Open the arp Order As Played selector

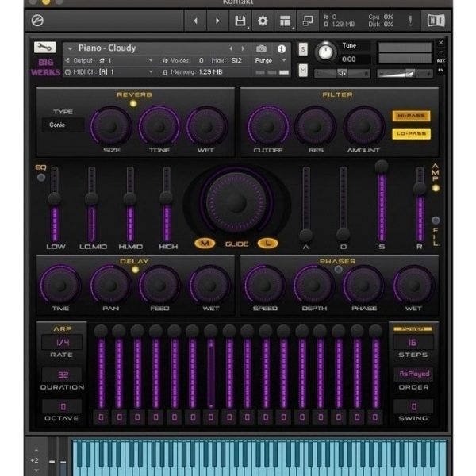(x=414, y=374)
